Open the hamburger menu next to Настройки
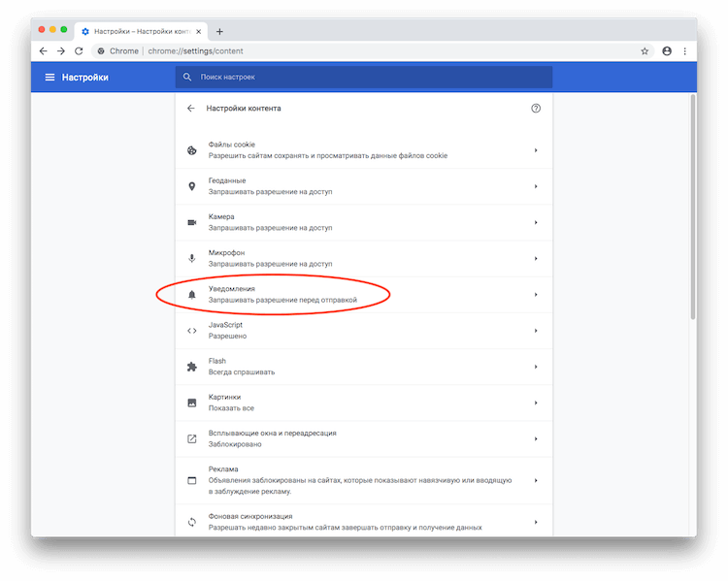Screen dimensions: 728x581 coord(50,77)
